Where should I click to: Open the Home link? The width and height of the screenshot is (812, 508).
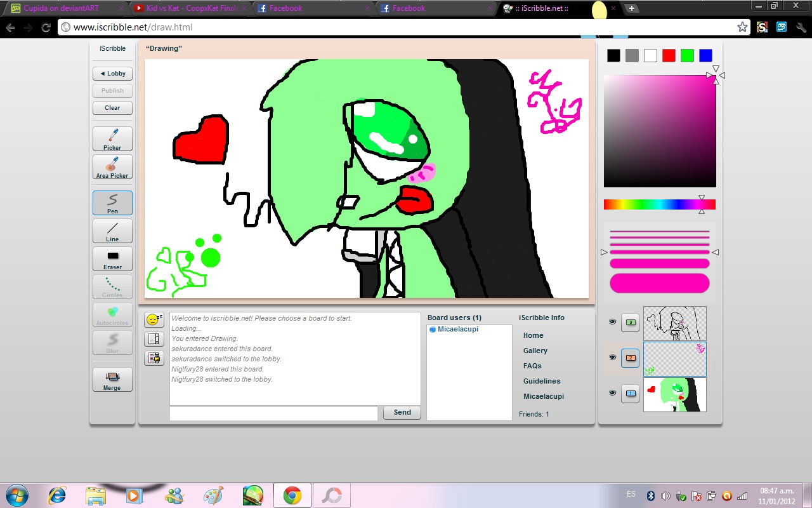[533, 335]
